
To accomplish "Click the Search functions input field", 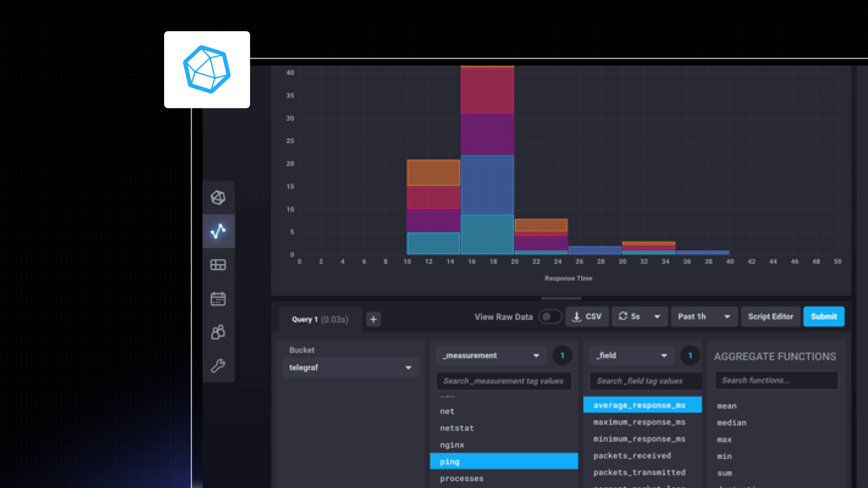I will [776, 380].
